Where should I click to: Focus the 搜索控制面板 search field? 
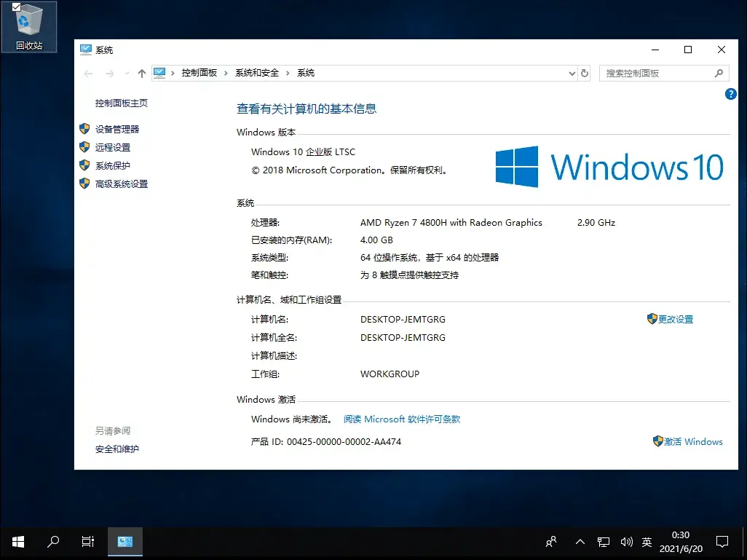(663, 74)
